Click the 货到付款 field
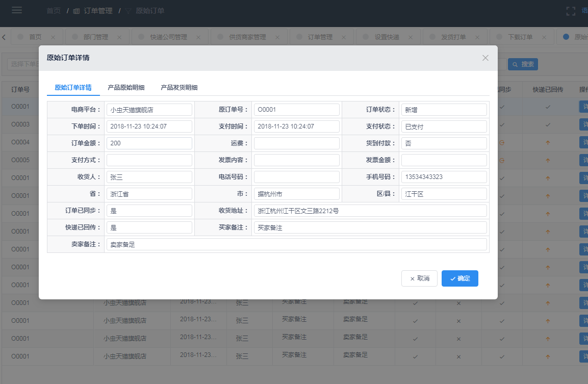588x384 pixels. click(444, 143)
